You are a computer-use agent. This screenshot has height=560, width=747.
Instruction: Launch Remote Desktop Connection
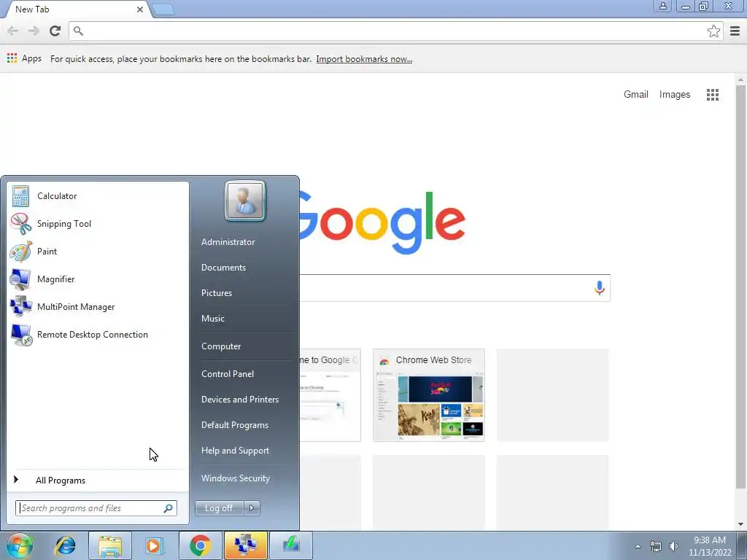[98, 335]
